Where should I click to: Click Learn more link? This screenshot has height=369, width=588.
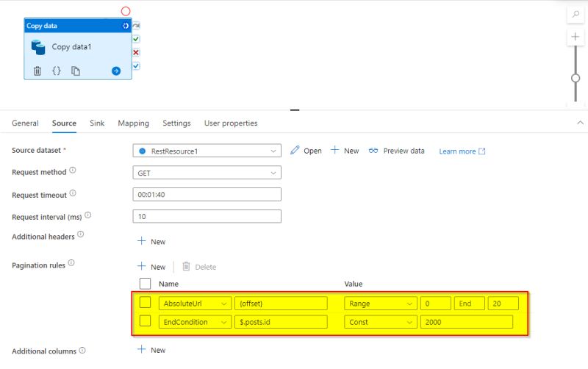coord(462,151)
